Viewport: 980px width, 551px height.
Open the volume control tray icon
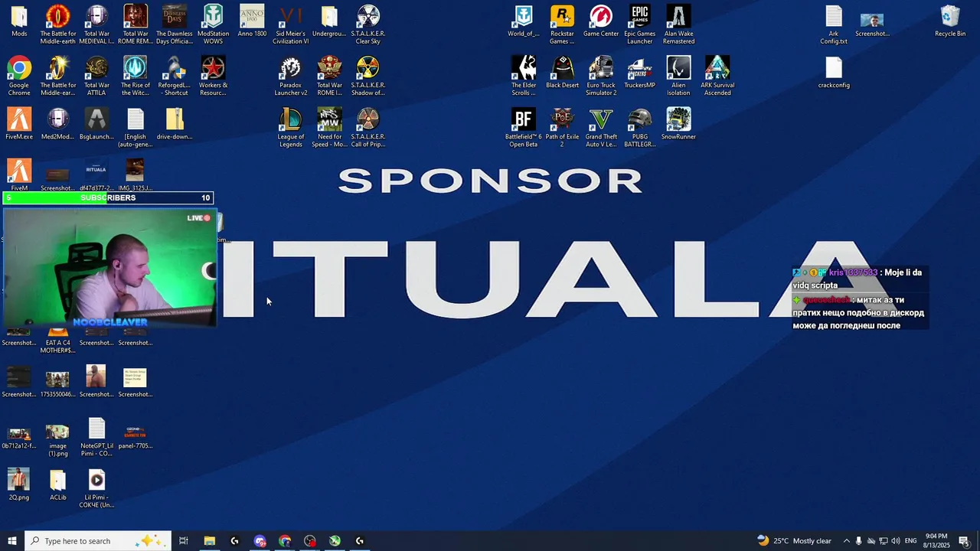pyautogui.click(x=895, y=541)
